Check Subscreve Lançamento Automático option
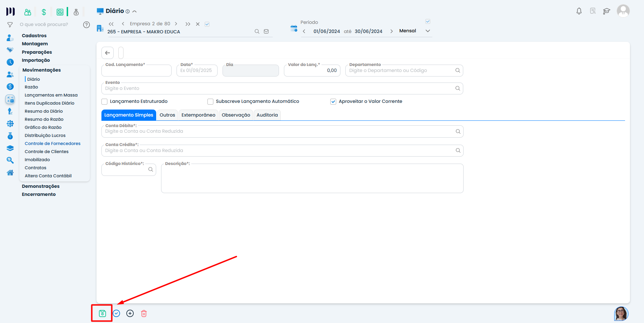Image resolution: width=644 pixels, height=323 pixels. (211, 102)
